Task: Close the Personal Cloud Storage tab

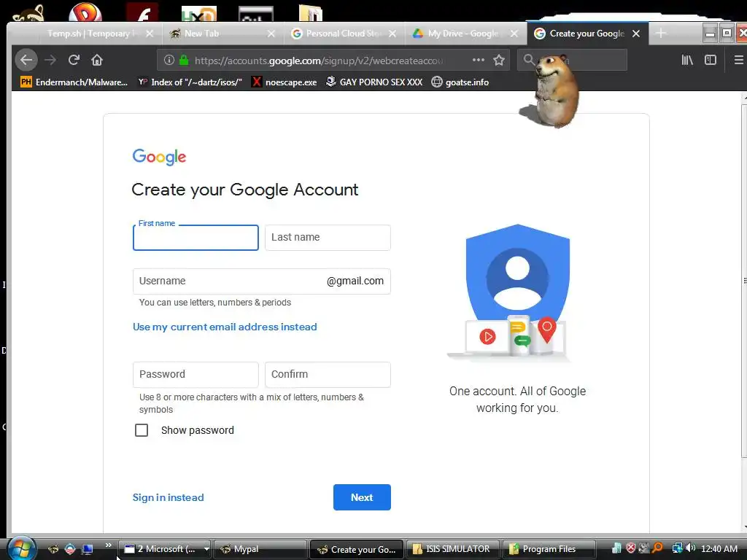Action: click(x=392, y=34)
